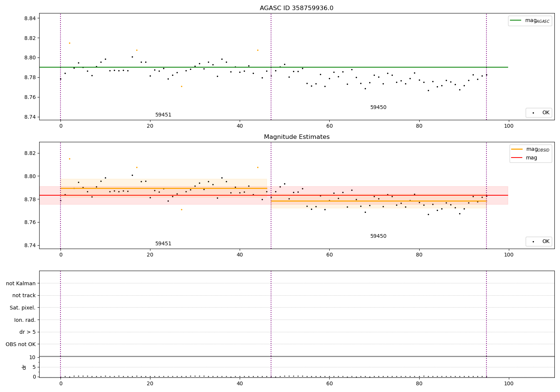The height and width of the screenshot is (392, 560).
Task: Click the 100 x-axis tick in bottom plot
Action: point(508,383)
